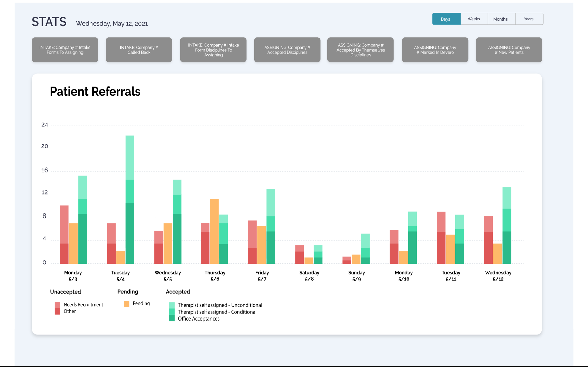Toggle the Pending legend entry

point(141,303)
